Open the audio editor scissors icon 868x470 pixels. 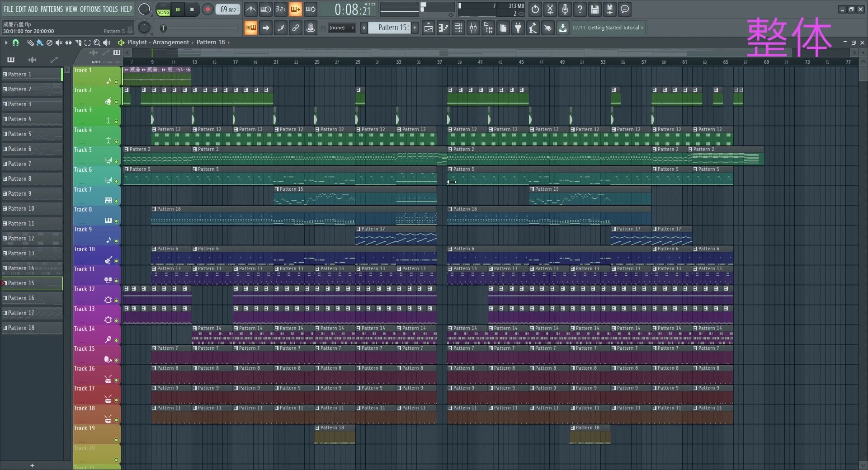click(x=550, y=9)
